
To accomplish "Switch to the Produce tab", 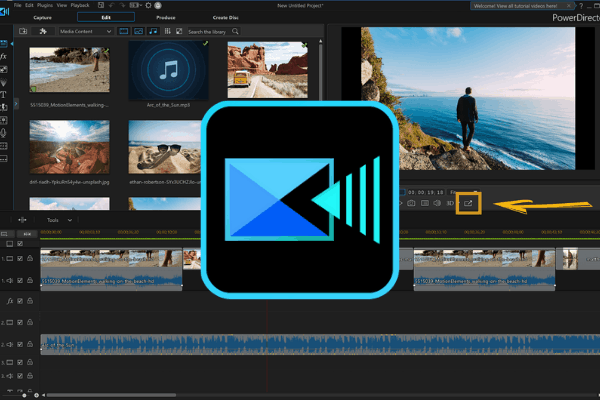I will pyautogui.click(x=166, y=18).
